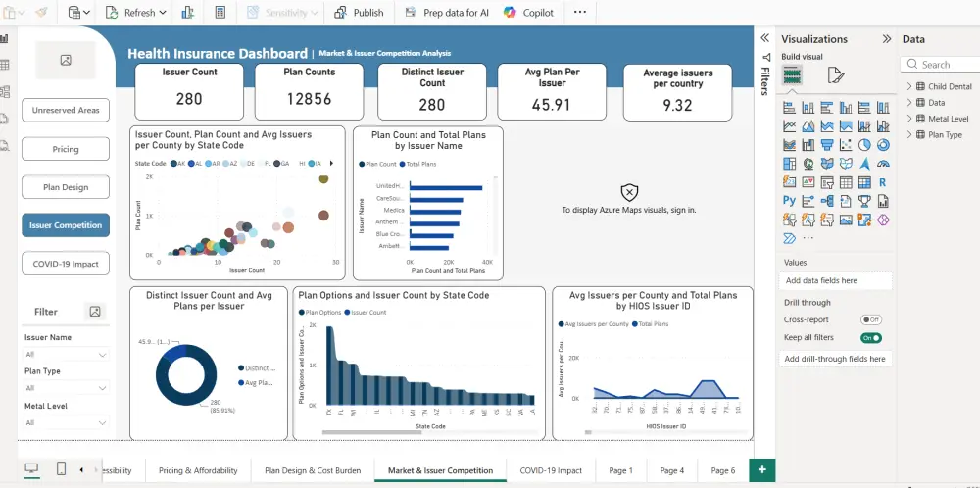The height and width of the screenshot is (488, 980).
Task: Select the clustered column chart visual
Action: (846, 108)
